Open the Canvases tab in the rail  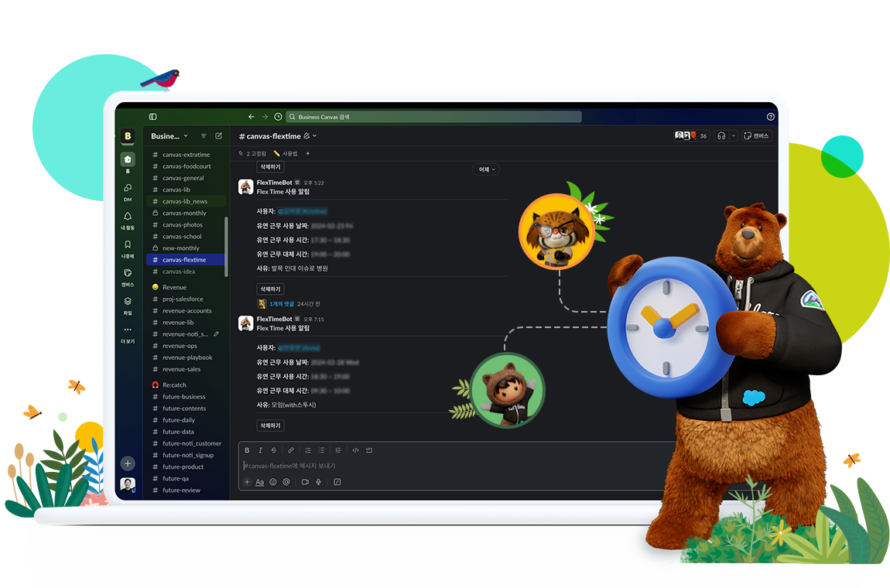click(128, 277)
